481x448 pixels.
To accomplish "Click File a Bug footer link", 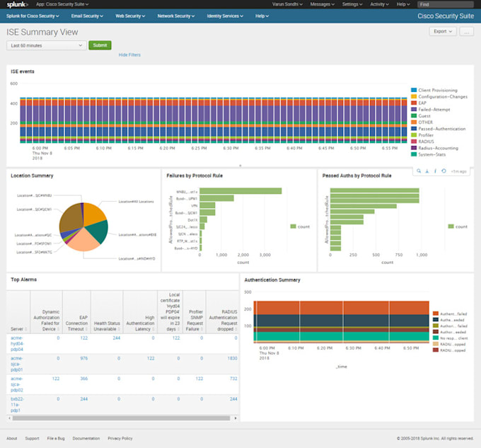I will click(x=56, y=438).
